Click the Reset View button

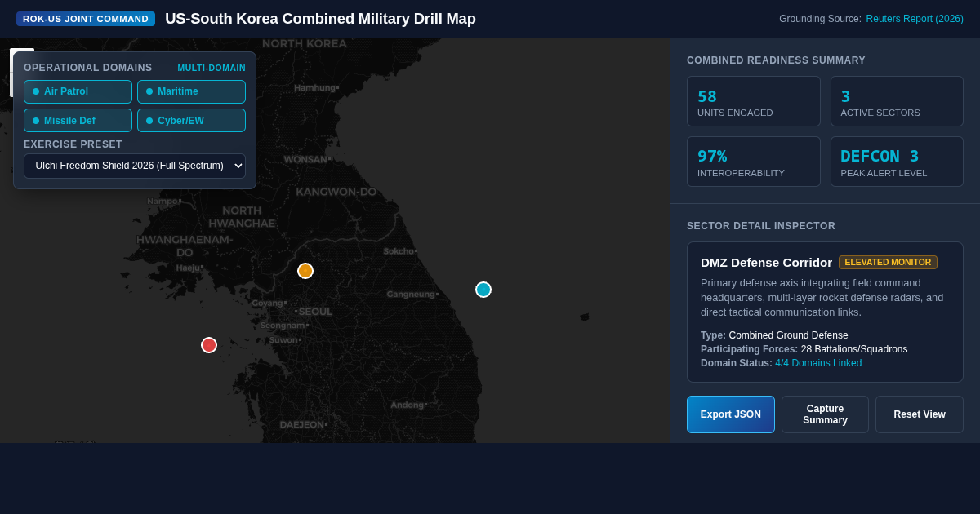tap(920, 414)
